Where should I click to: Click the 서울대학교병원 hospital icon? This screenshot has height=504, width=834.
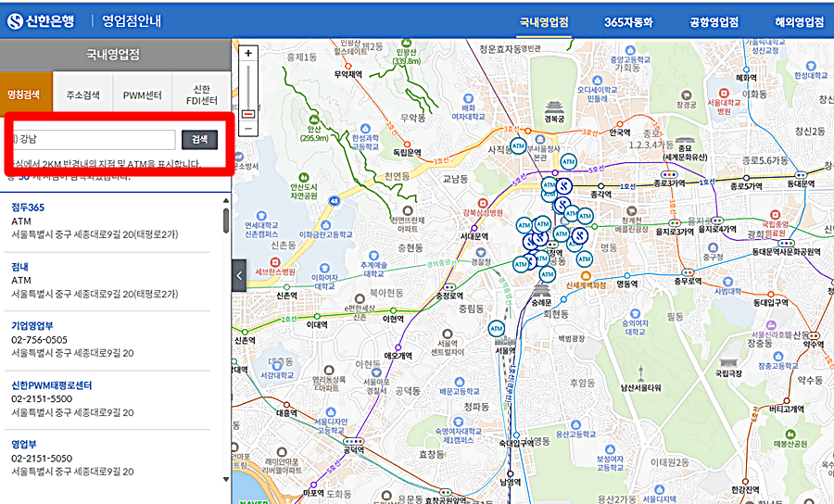tap(724, 94)
